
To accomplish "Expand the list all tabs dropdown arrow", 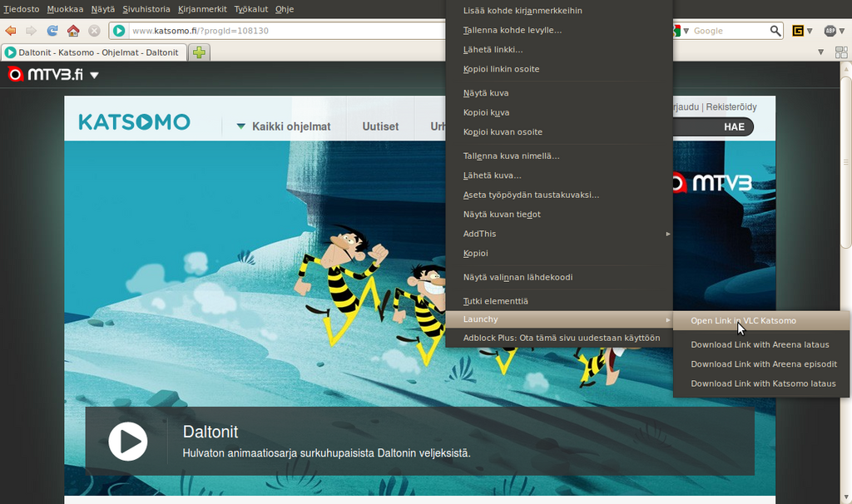I will click(820, 52).
